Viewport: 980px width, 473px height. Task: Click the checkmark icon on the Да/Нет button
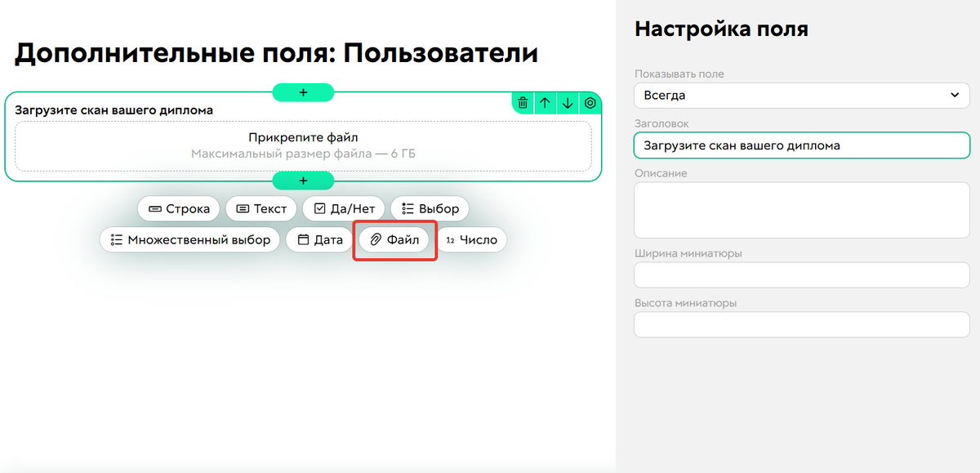pos(319,208)
